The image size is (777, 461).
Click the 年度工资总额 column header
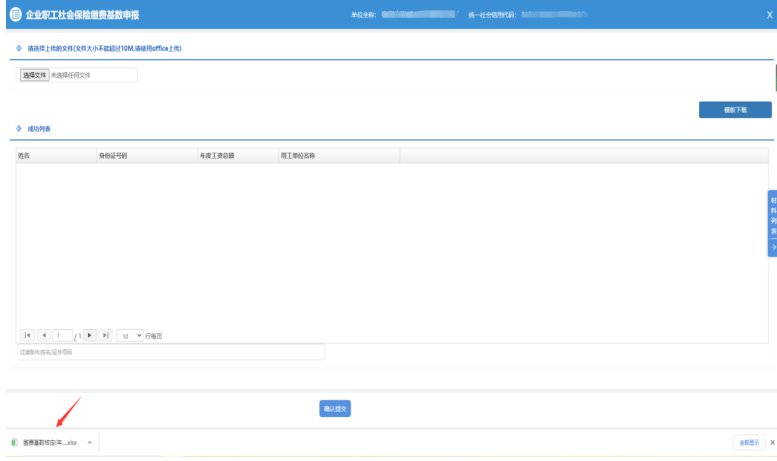217,156
